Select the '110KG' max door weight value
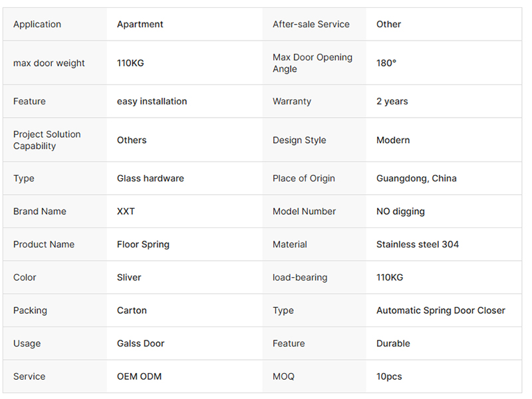Screen dimensions: 532x399 (x=130, y=63)
